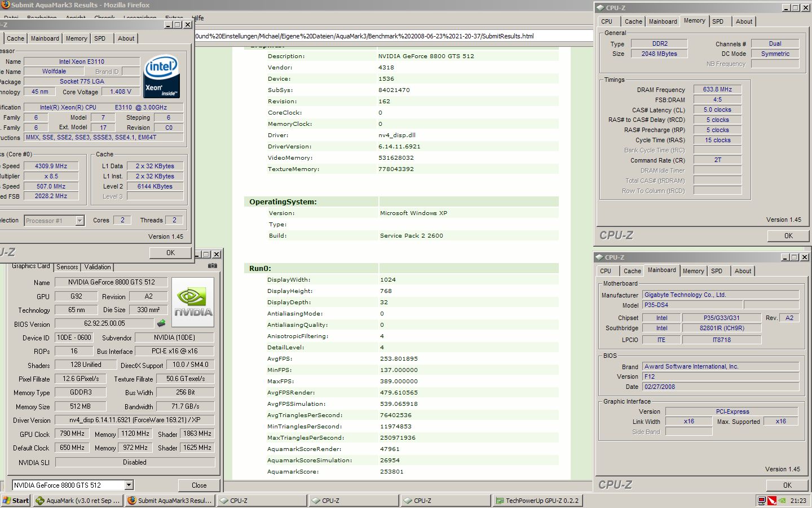
Task: Switch to TechPowerUp GPU-Z taskbar button
Action: [x=537, y=501]
